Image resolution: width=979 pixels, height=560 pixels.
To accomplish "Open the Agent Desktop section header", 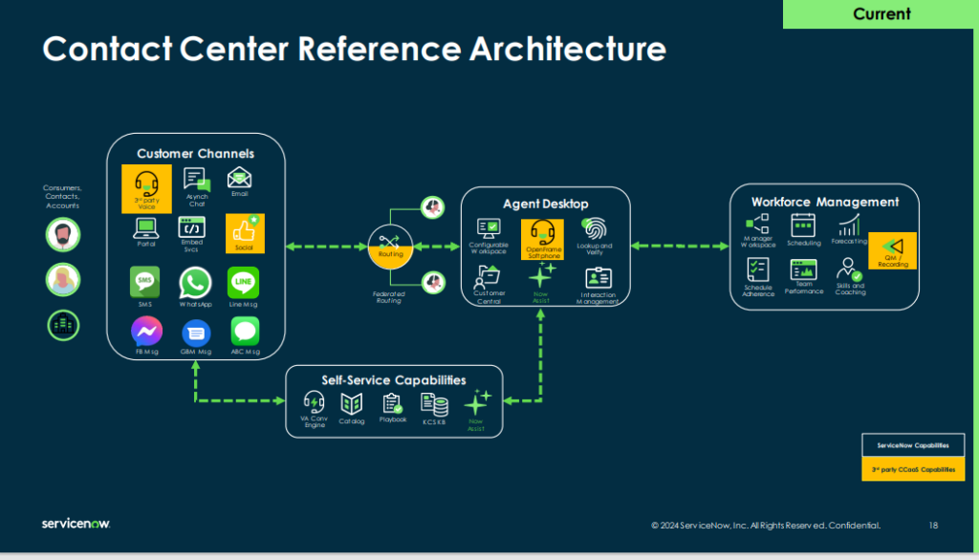I will coord(545,204).
